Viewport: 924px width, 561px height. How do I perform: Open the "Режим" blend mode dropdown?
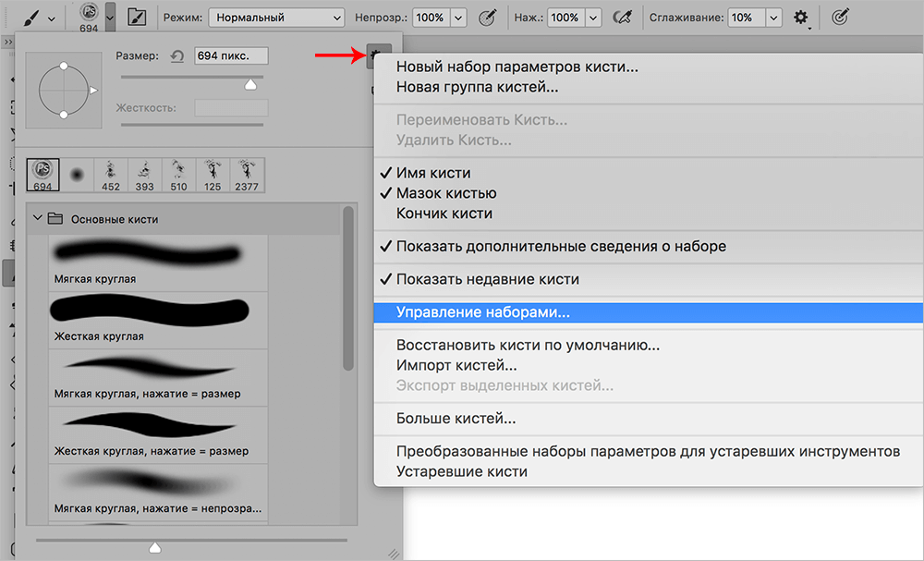(x=276, y=18)
